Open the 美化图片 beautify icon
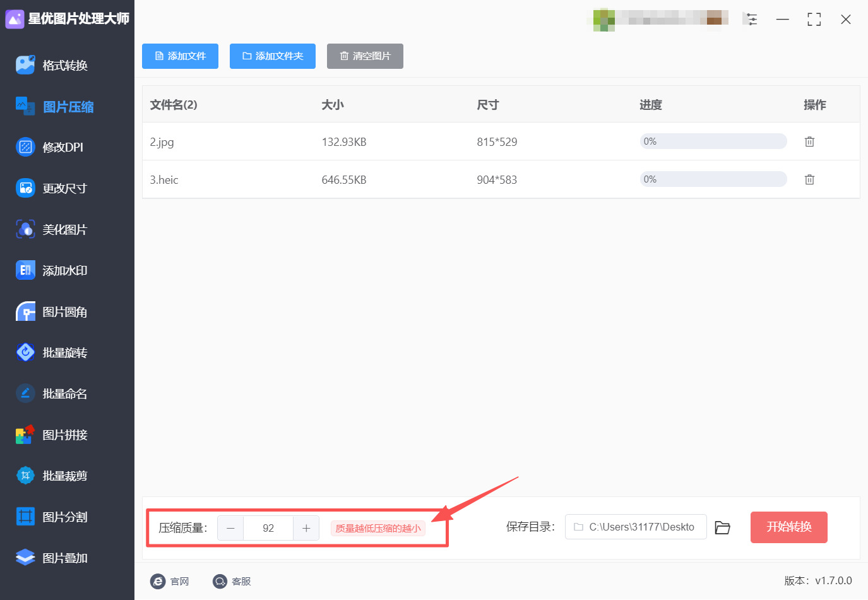This screenshot has height=600, width=868. pos(25,229)
